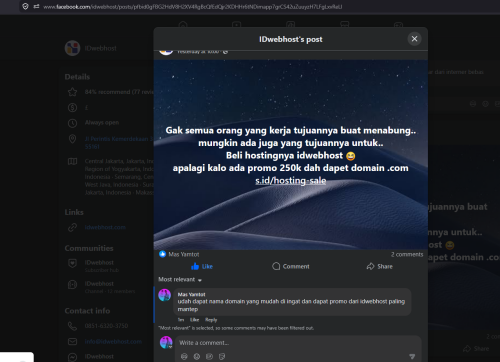500x362 pixels.
Task: Open the Mas Yamtot name in the comment
Action: pos(191,294)
